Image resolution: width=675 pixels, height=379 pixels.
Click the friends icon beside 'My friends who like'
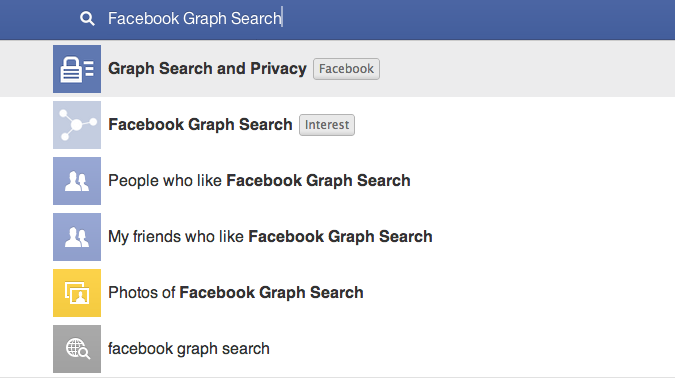tap(77, 237)
